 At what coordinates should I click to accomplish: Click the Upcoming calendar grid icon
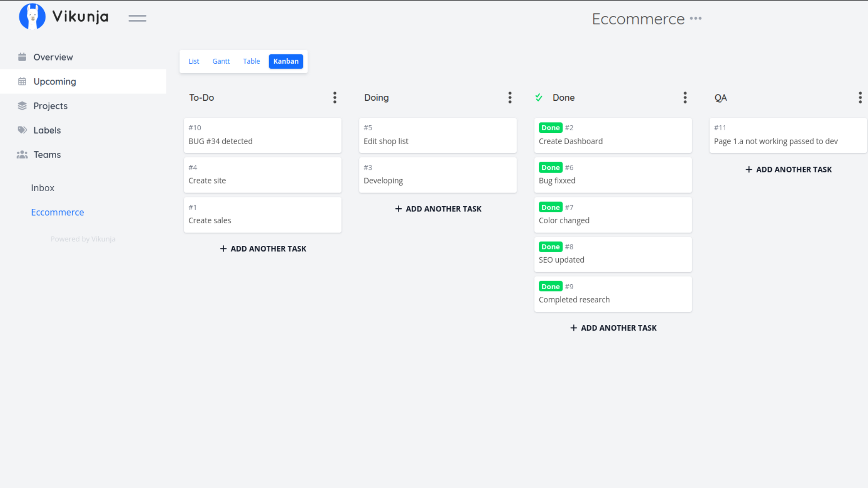tap(22, 81)
